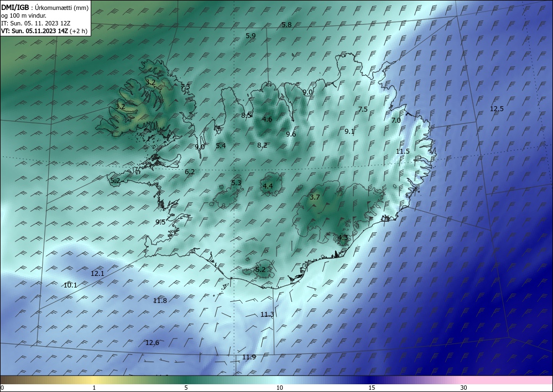Click the 10.1 value over the sea
The height and width of the screenshot is (392, 553).
[x=70, y=285]
